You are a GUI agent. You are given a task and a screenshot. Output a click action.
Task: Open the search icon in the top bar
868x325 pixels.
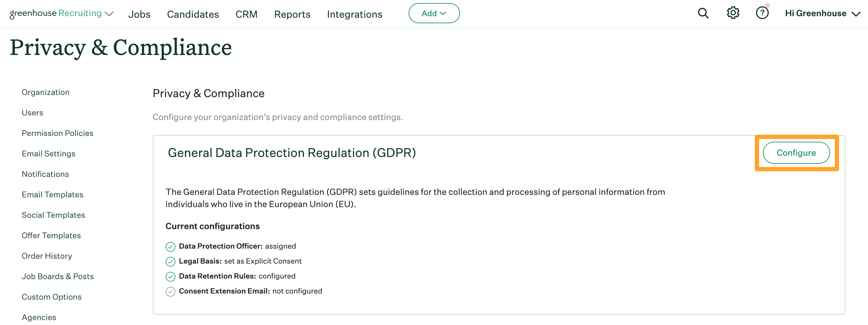tap(703, 13)
